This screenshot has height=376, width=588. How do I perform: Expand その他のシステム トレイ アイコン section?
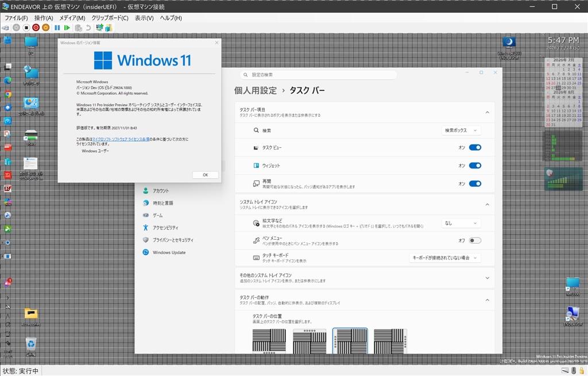coord(487,278)
